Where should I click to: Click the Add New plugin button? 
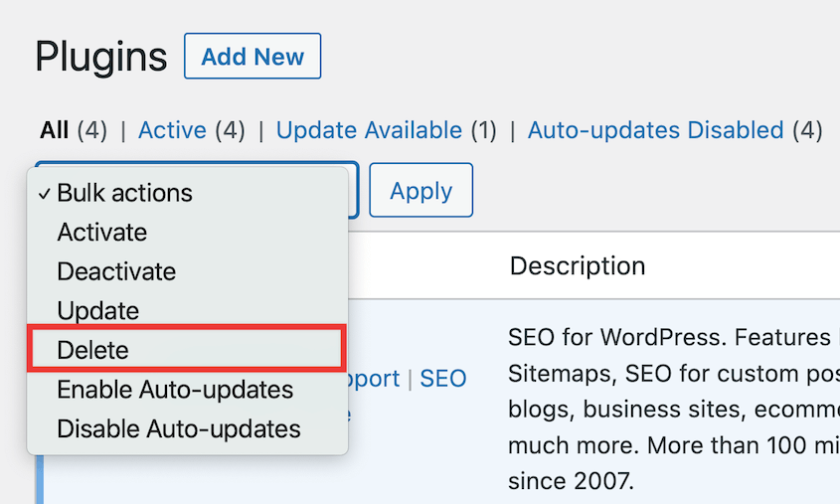point(252,57)
